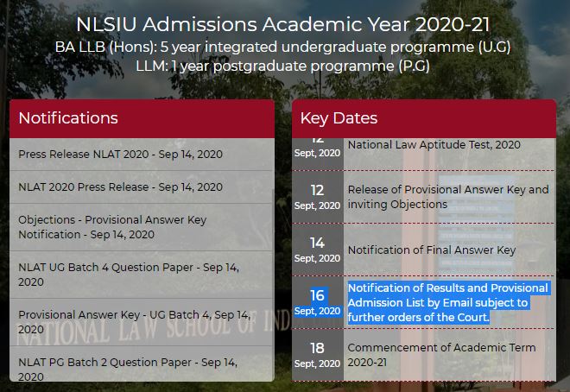Click Release of Provisional Answer Key entry
This screenshot has width=570, height=392.
coord(447,197)
